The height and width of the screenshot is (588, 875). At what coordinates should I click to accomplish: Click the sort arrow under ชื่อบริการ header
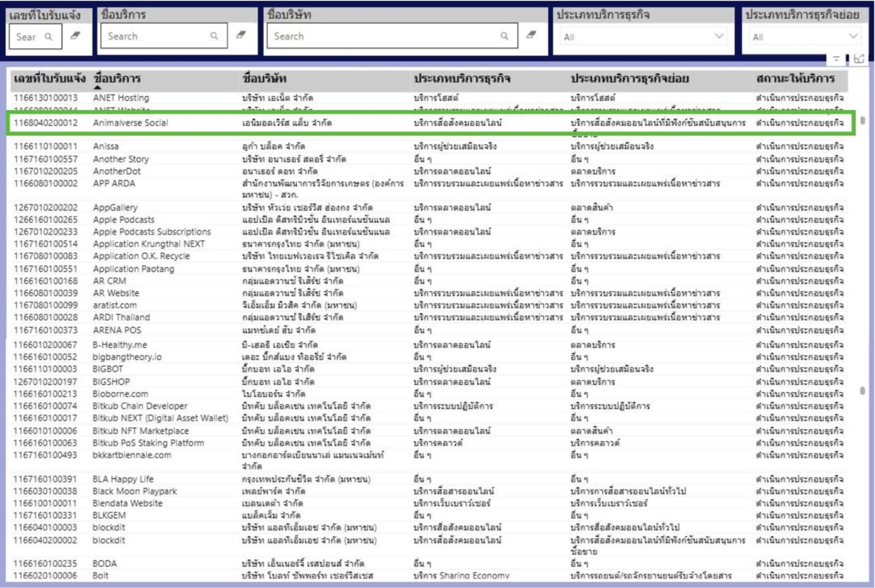pos(98,87)
